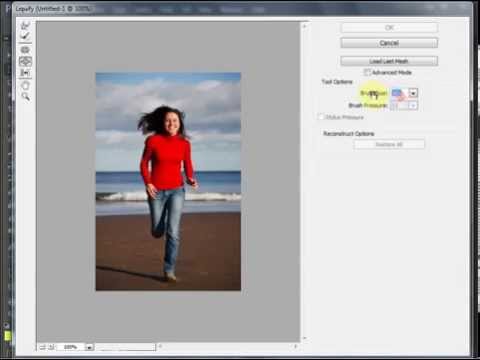Viewport: 480px width, 360px height.
Task: Select the Bloat tool
Action: 25,61
